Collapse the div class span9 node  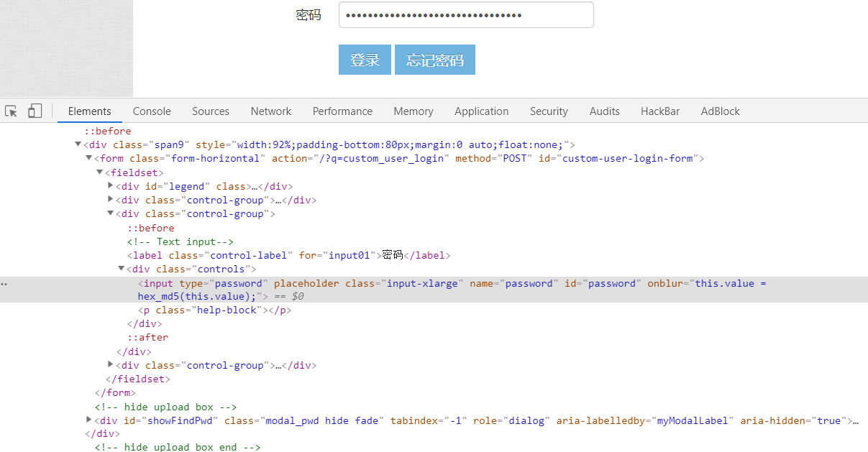pyautogui.click(x=78, y=144)
